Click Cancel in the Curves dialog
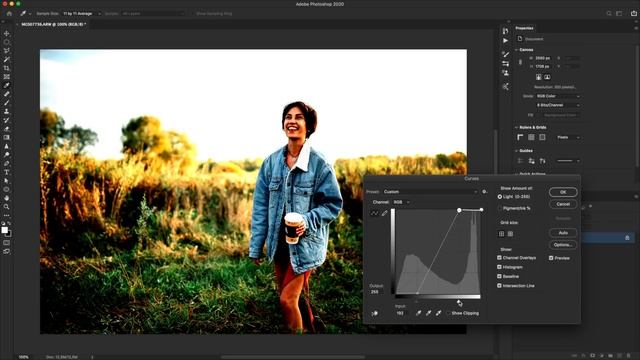Image resolution: width=640 pixels, height=360 pixels. click(x=563, y=204)
